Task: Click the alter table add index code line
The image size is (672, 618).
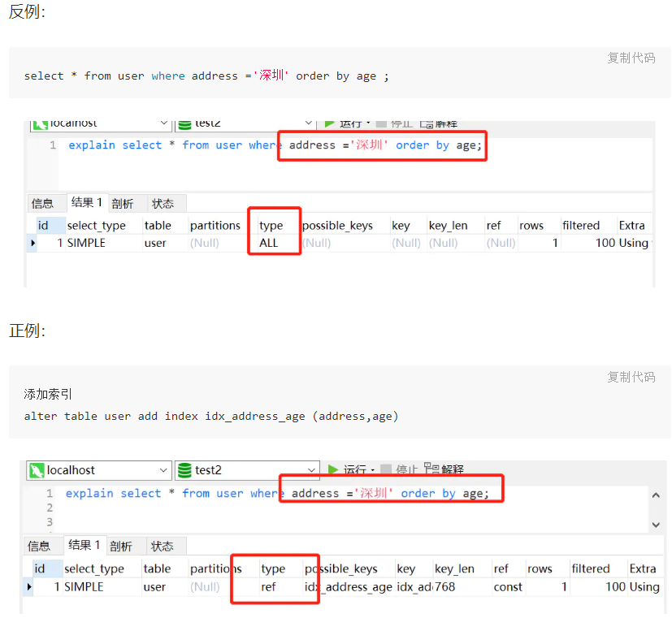Action: (211, 417)
